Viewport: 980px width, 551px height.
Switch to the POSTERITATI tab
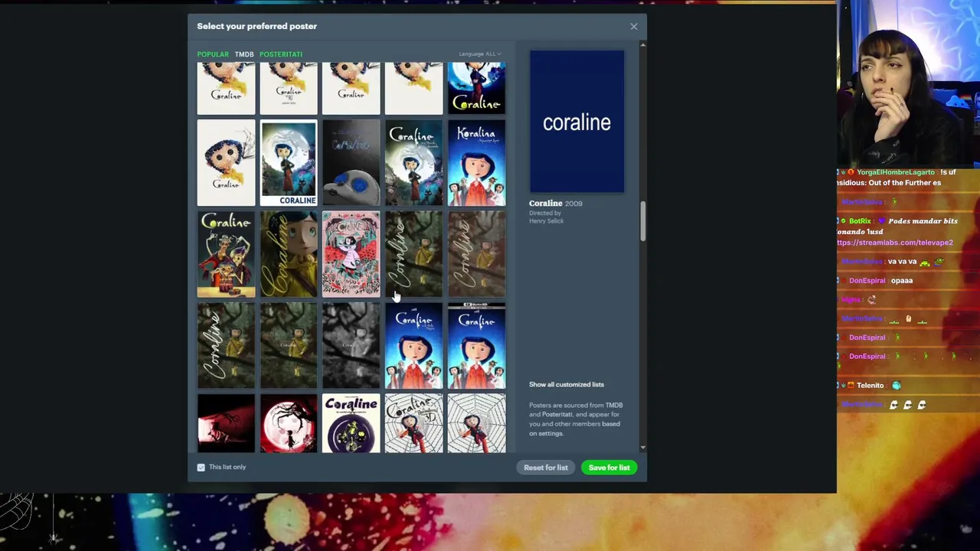(281, 54)
